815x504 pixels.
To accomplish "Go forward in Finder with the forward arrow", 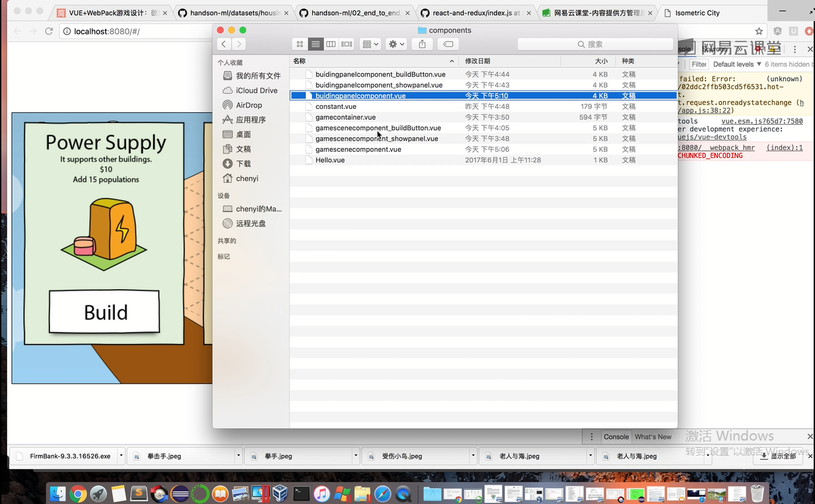I will pos(238,44).
